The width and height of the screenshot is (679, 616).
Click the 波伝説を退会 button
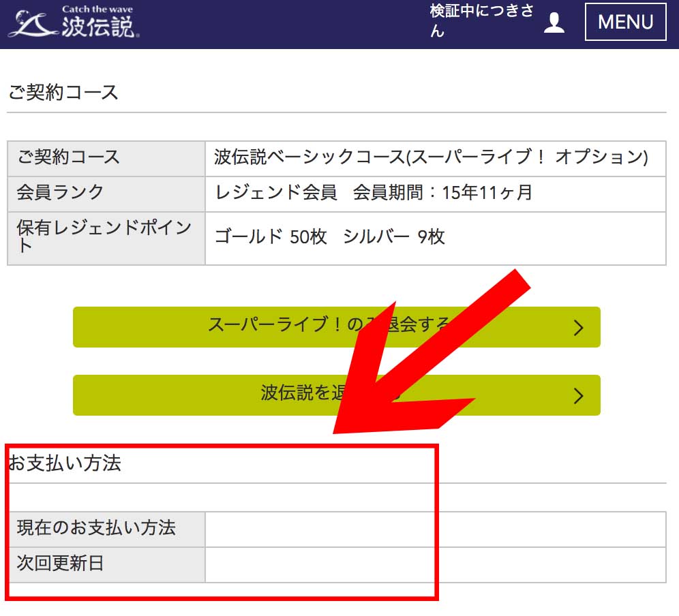(337, 395)
